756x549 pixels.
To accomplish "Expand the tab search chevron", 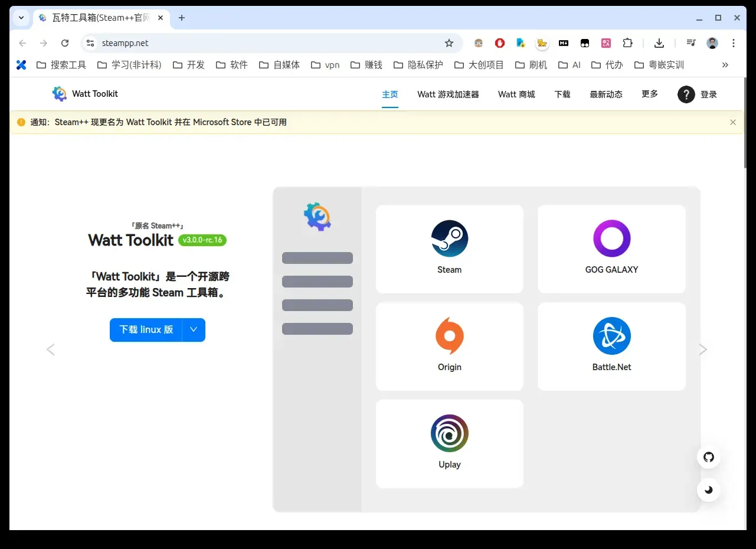I will (x=21, y=18).
